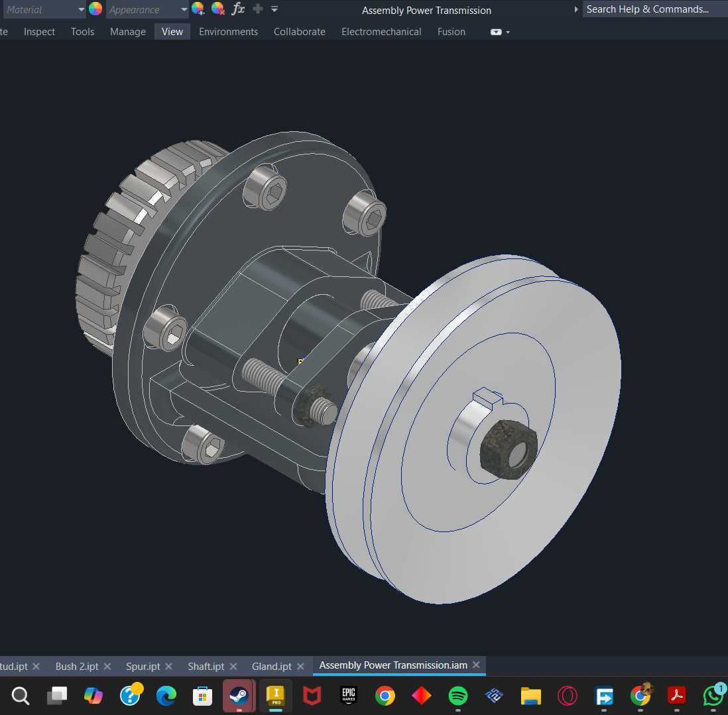
Task: Expand ribbon display options dropdown after Fusion
Action: tap(500, 32)
